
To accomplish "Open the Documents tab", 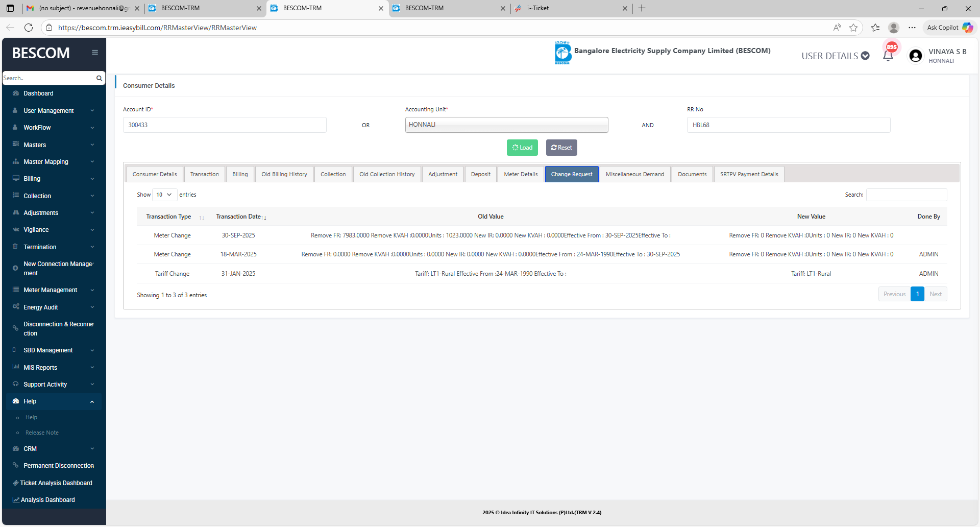I will click(x=692, y=174).
